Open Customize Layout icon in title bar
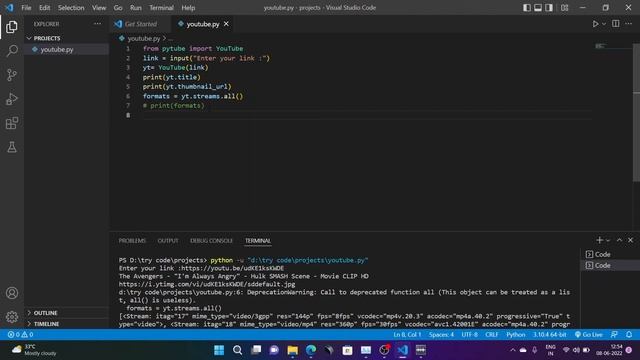 click(x=564, y=8)
